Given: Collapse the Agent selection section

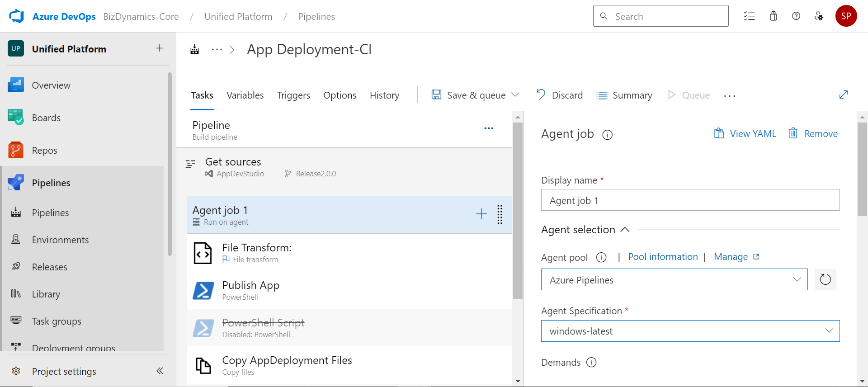Looking at the screenshot, I should (625, 230).
